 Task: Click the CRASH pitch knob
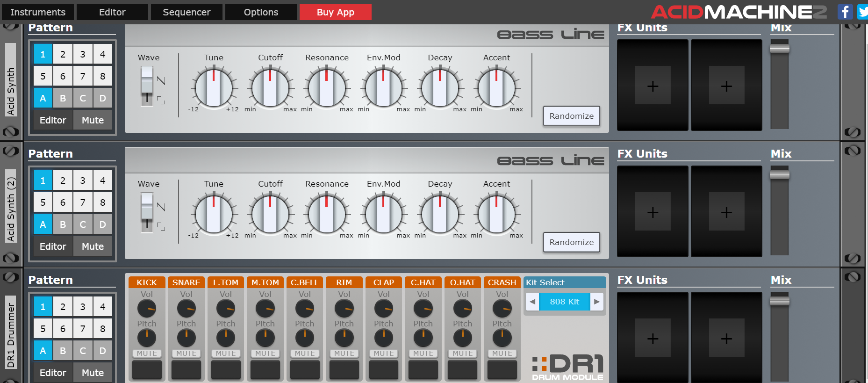click(502, 338)
